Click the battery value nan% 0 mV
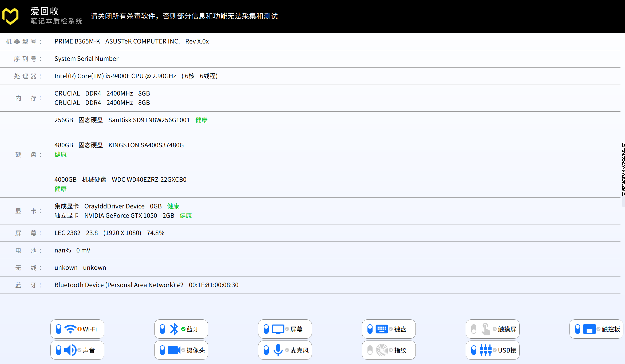Image resolution: width=625 pixels, height=364 pixels. (x=72, y=250)
